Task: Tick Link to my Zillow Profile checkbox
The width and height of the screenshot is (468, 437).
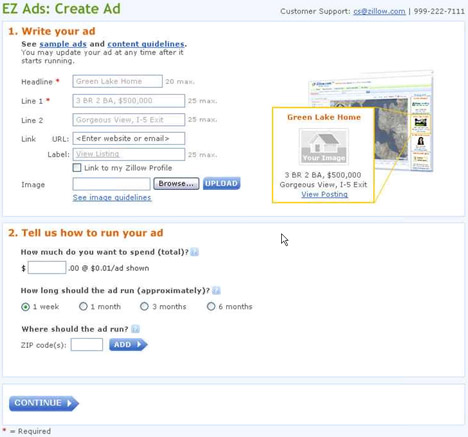Action: point(77,167)
